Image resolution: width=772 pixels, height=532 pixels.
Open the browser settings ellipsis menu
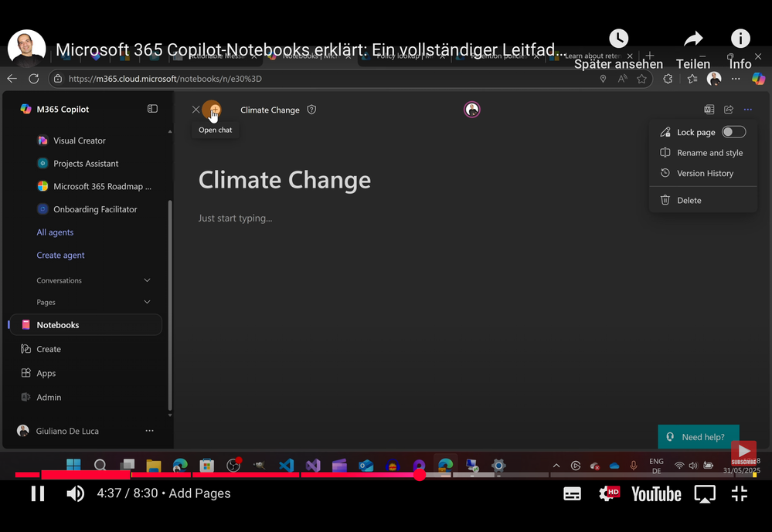(736, 79)
